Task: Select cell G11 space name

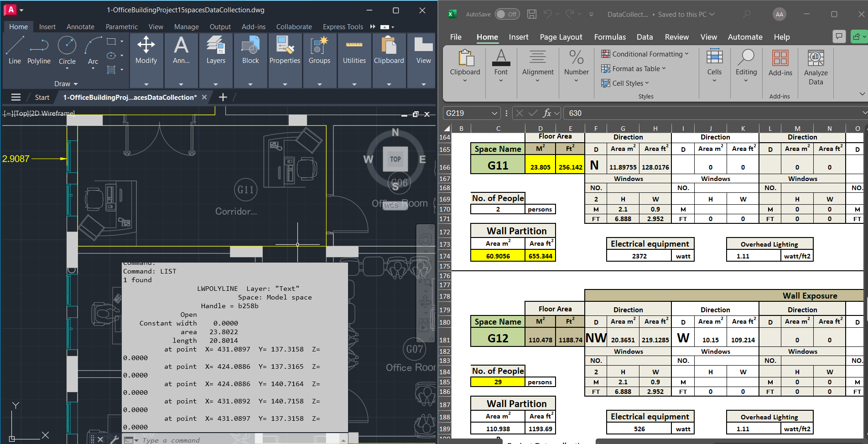Action: pos(498,165)
